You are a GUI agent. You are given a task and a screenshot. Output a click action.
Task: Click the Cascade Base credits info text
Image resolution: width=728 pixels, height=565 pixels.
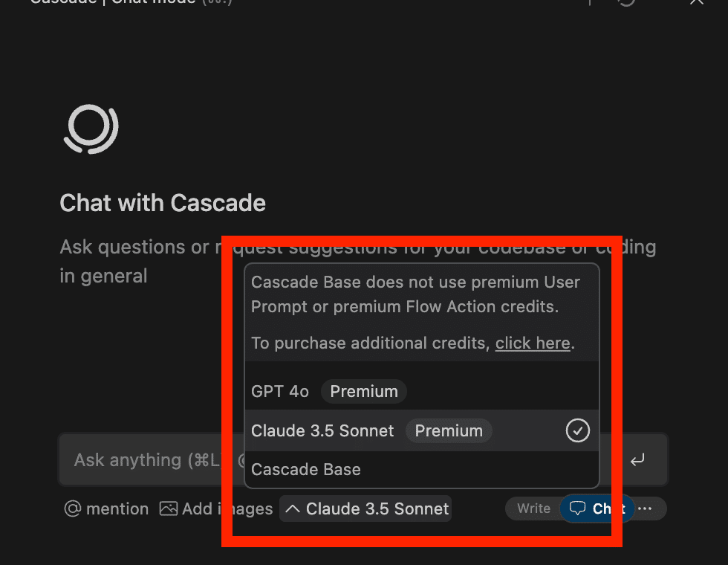415,294
